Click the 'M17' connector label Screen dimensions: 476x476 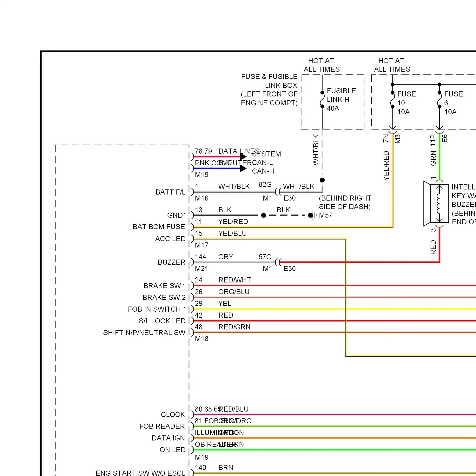(202, 245)
